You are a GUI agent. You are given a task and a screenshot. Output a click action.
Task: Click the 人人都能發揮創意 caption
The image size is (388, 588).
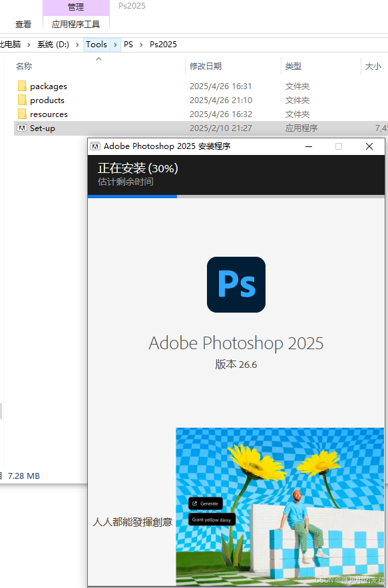132,521
